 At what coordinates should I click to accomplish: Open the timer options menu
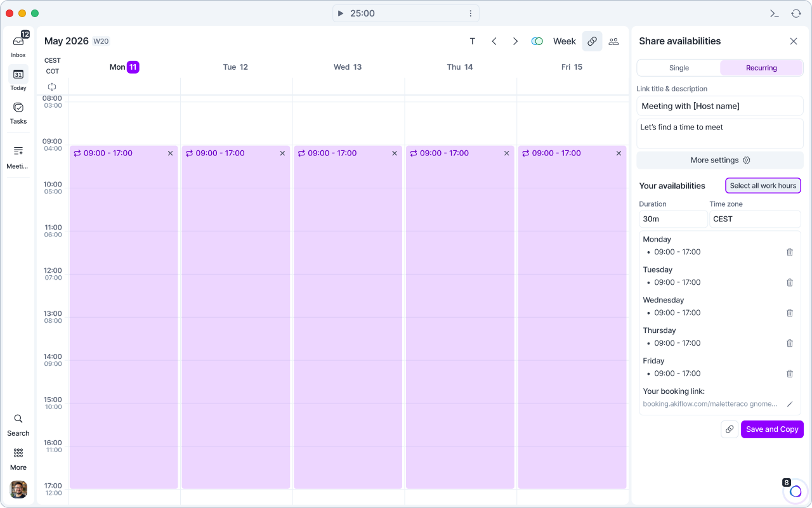(x=471, y=13)
